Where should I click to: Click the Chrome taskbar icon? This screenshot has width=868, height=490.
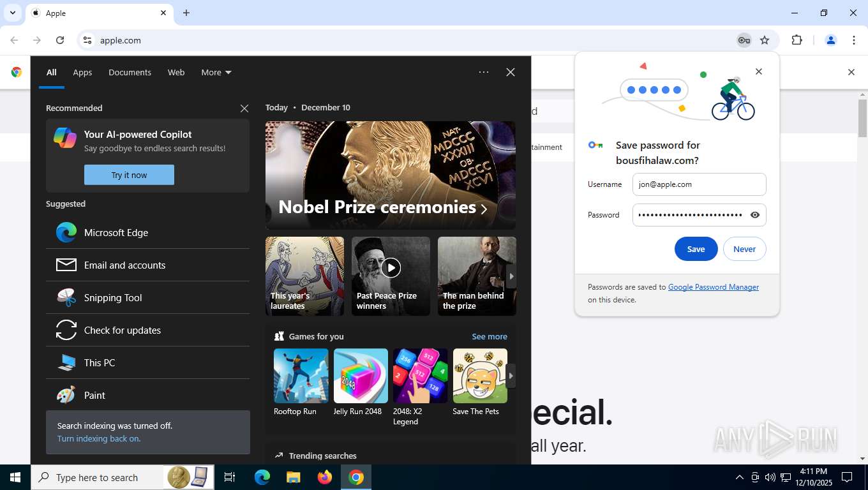[356, 477]
